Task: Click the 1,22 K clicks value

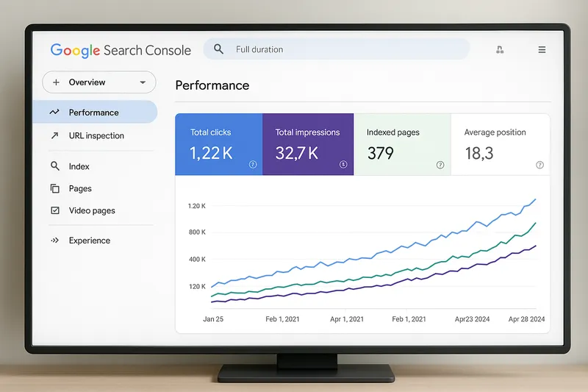Action: point(211,153)
